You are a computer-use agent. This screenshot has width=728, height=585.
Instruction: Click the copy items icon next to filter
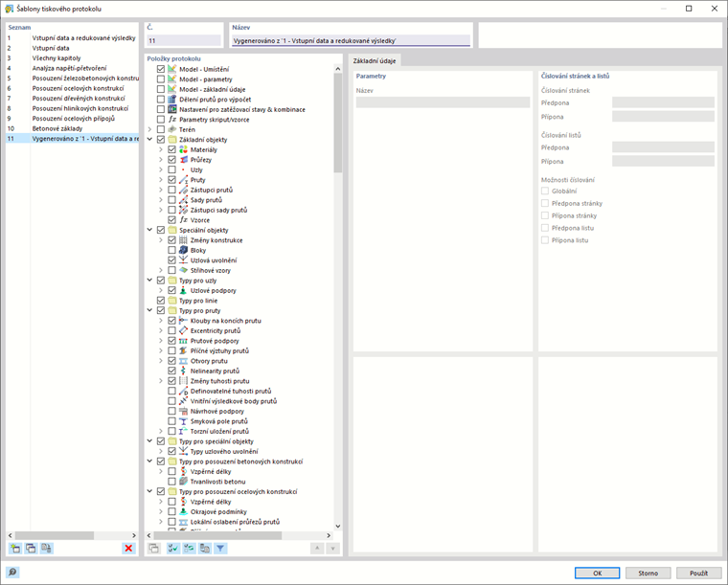click(x=205, y=549)
